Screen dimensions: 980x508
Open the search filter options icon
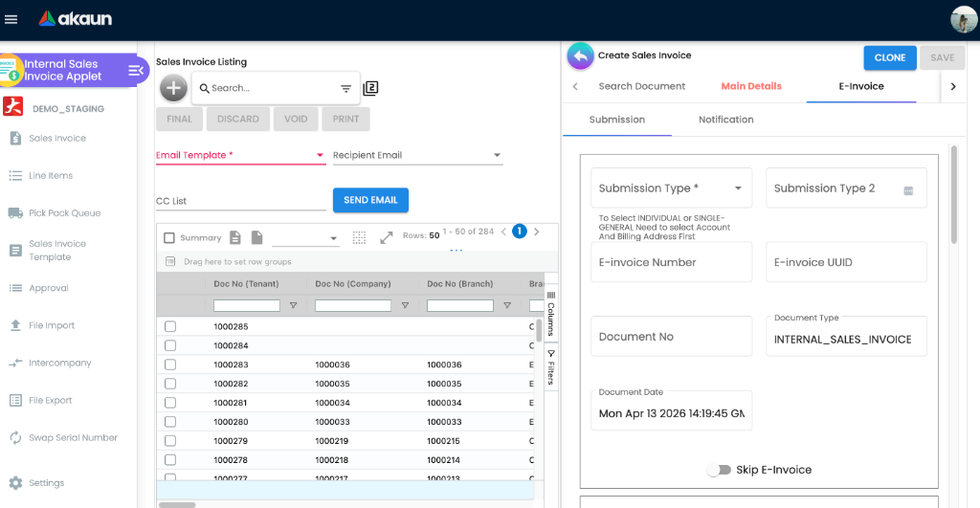345,89
